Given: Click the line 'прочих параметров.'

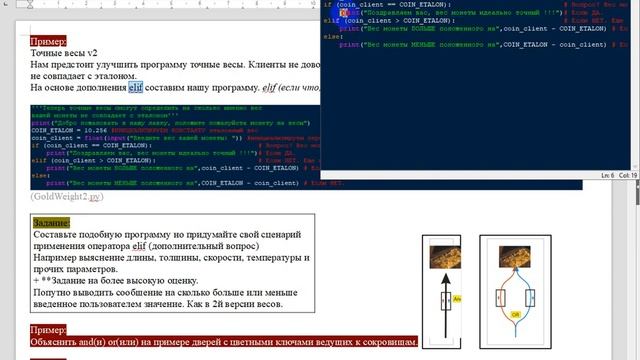Looking at the screenshot, I should tap(76, 269).
